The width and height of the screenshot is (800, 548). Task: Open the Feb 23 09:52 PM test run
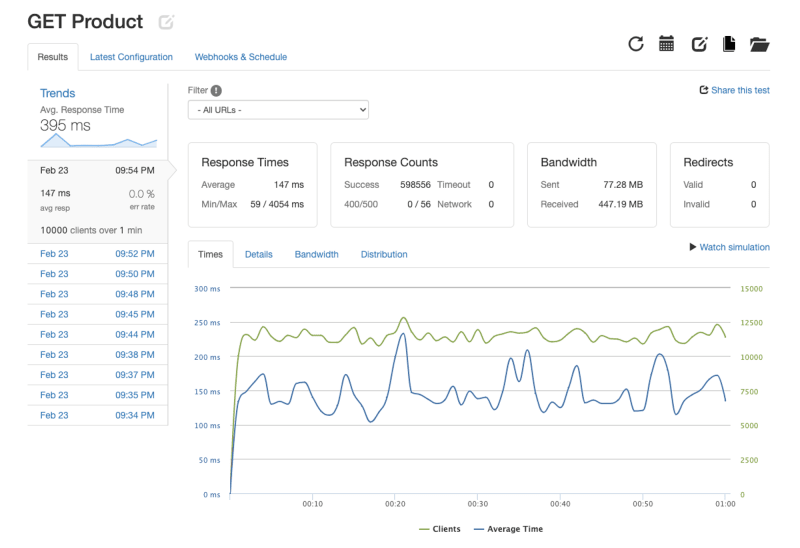click(97, 254)
